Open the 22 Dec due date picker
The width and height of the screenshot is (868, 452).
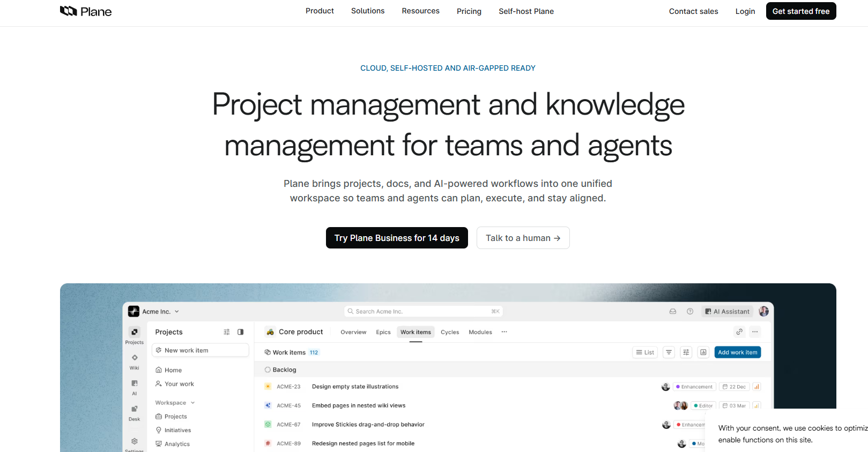[734, 387]
